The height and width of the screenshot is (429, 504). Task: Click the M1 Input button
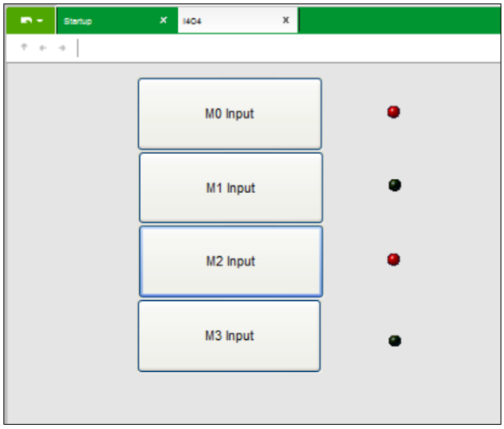231,188
